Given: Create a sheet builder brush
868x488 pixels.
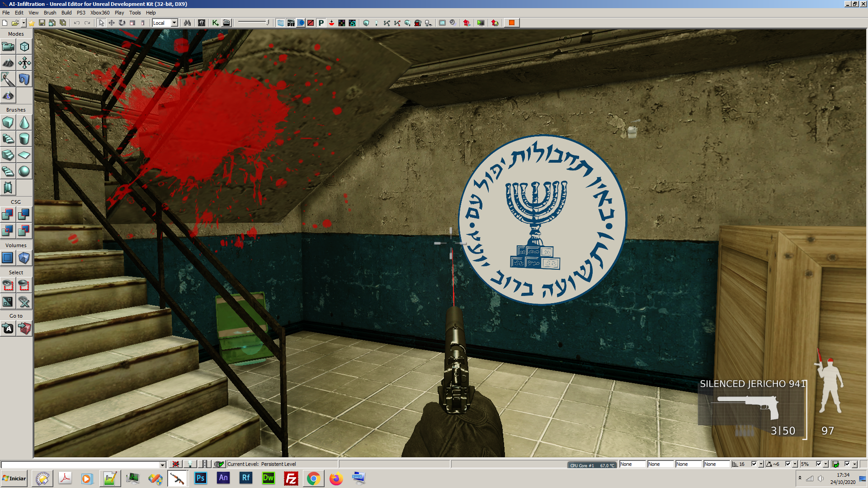Looking at the screenshot, I should coord(24,155).
